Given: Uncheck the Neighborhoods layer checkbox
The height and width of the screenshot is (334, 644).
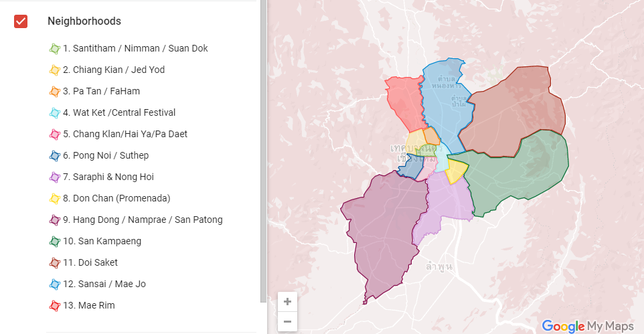Looking at the screenshot, I should pos(21,21).
